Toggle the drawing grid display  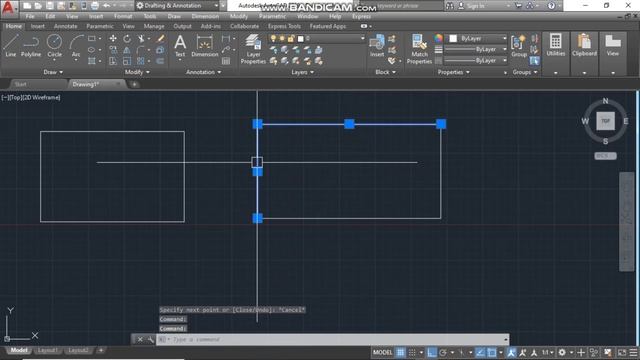[x=400, y=352]
